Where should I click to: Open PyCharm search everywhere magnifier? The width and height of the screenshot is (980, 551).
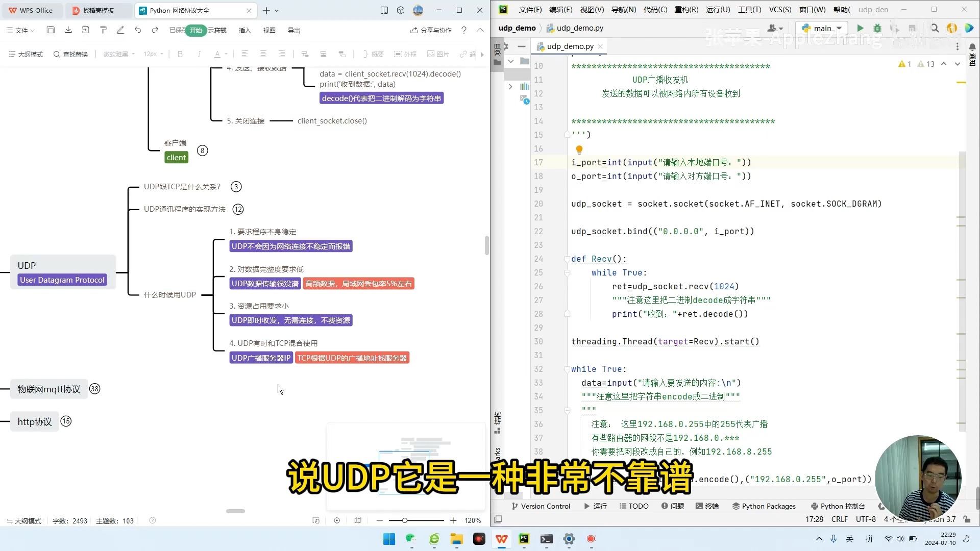(x=935, y=29)
